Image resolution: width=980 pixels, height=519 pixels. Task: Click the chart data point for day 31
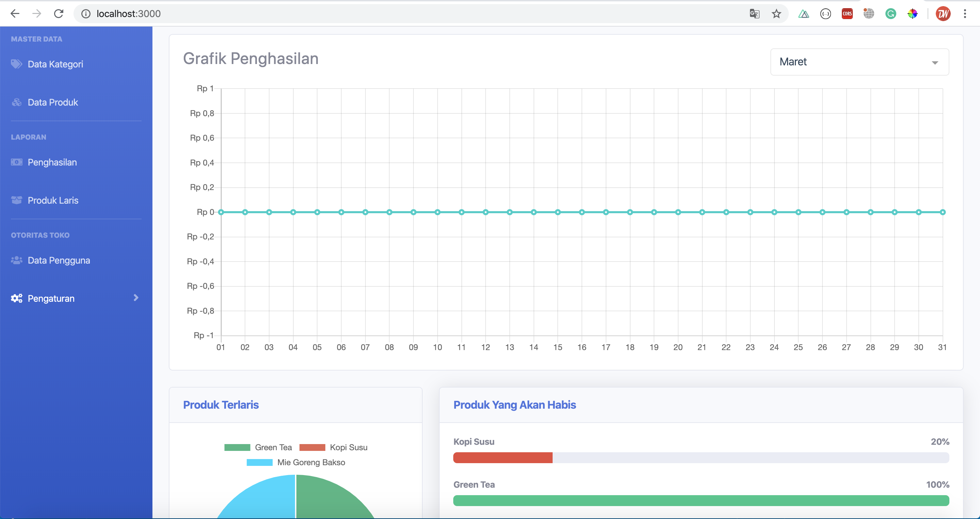[x=942, y=212]
